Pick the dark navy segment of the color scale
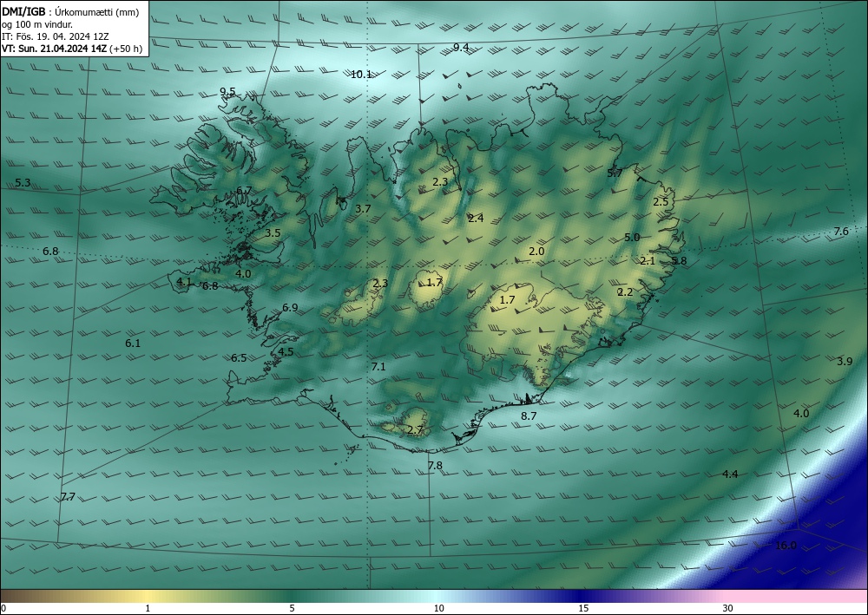Viewport: 868px width, 615px height. coord(582,596)
